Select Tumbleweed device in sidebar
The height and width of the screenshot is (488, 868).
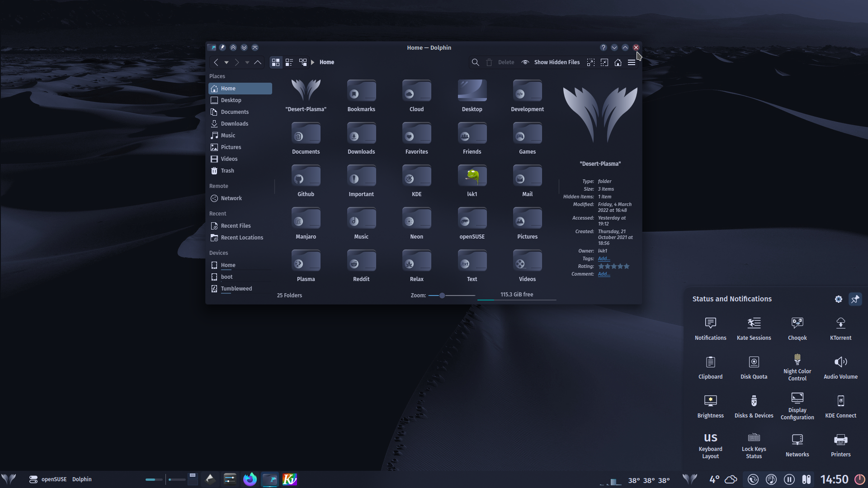click(240, 289)
